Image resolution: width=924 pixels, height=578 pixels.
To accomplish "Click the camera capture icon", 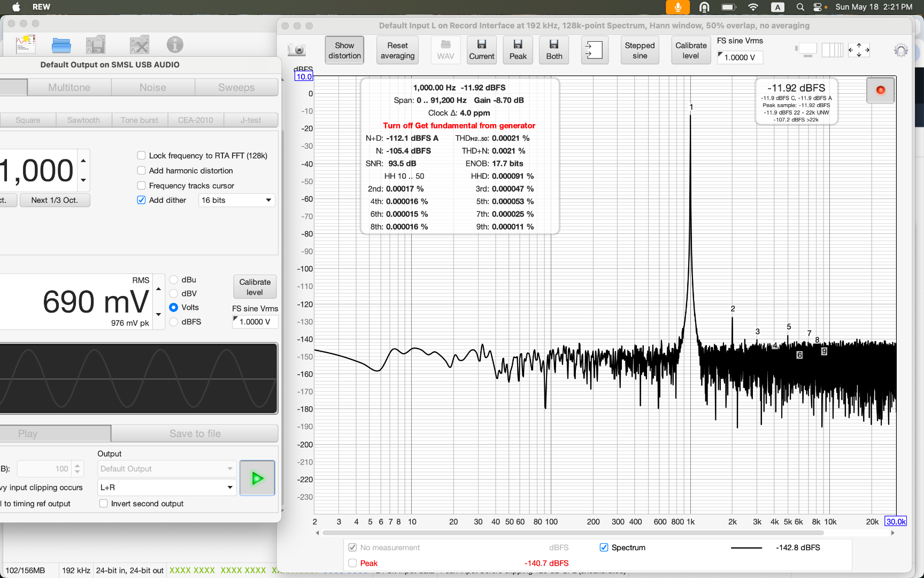I will pyautogui.click(x=297, y=50).
